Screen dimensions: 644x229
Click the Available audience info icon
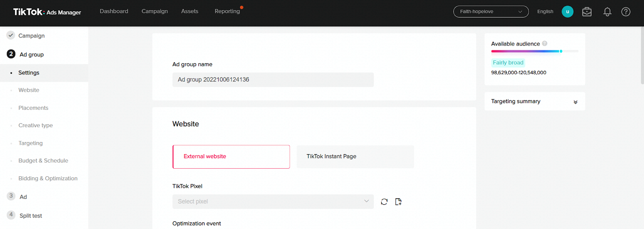click(545, 43)
